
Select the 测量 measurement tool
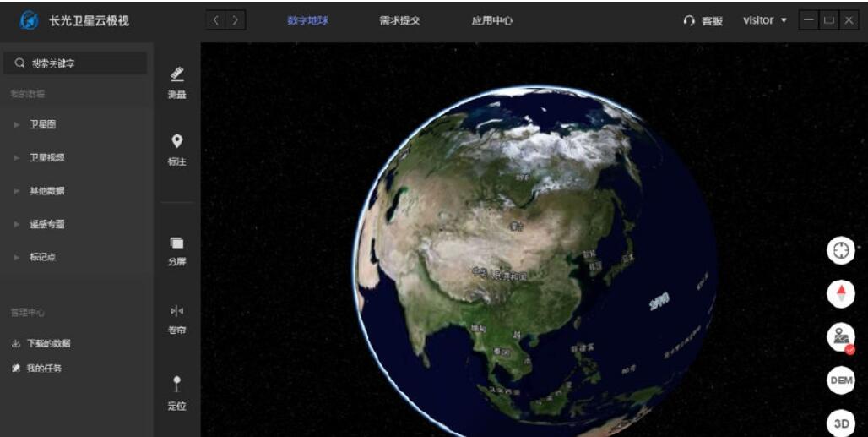(176, 82)
